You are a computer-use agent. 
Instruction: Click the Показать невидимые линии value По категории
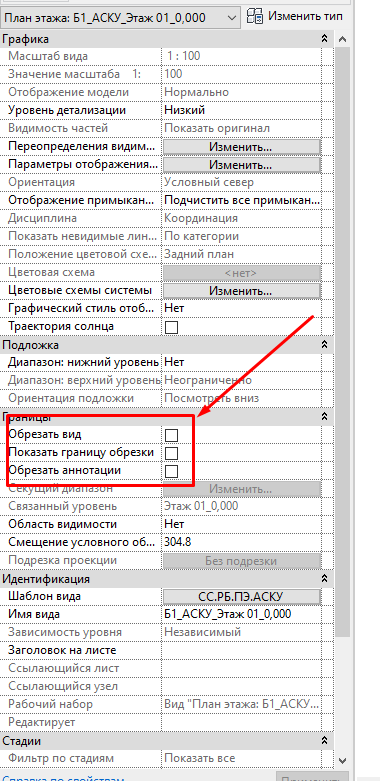[x=242, y=236]
